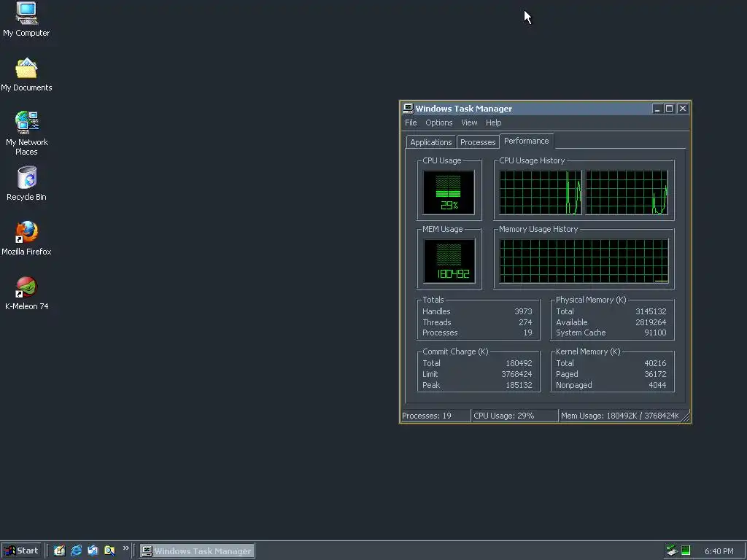
Task: Open the Help menu
Action: pos(494,122)
